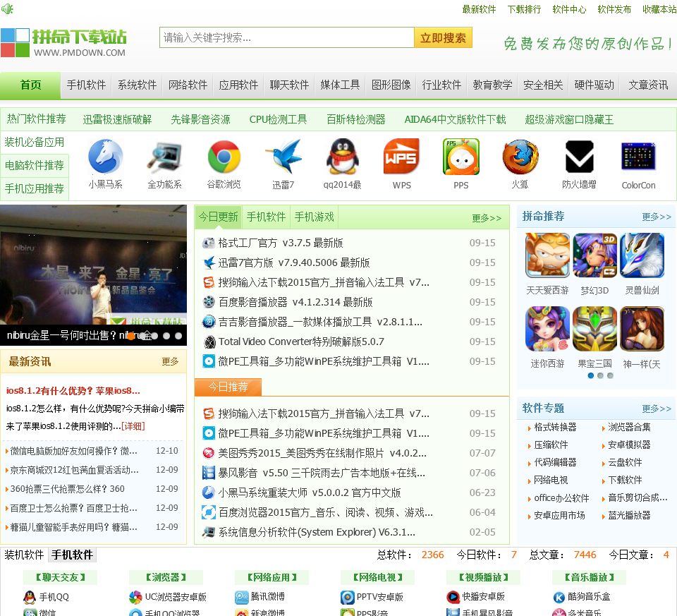Click the PPTV安卓版 icon
The width and height of the screenshot is (677, 616).
(348, 597)
